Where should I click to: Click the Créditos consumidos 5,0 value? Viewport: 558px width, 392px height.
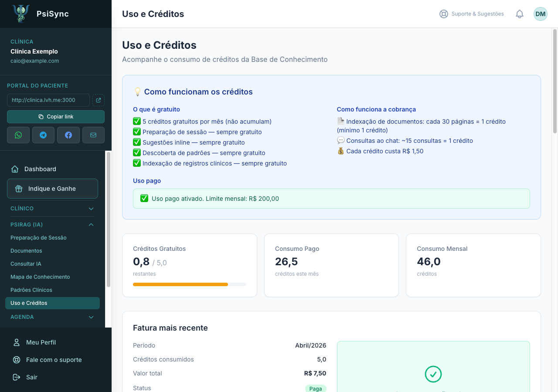pos(322,359)
